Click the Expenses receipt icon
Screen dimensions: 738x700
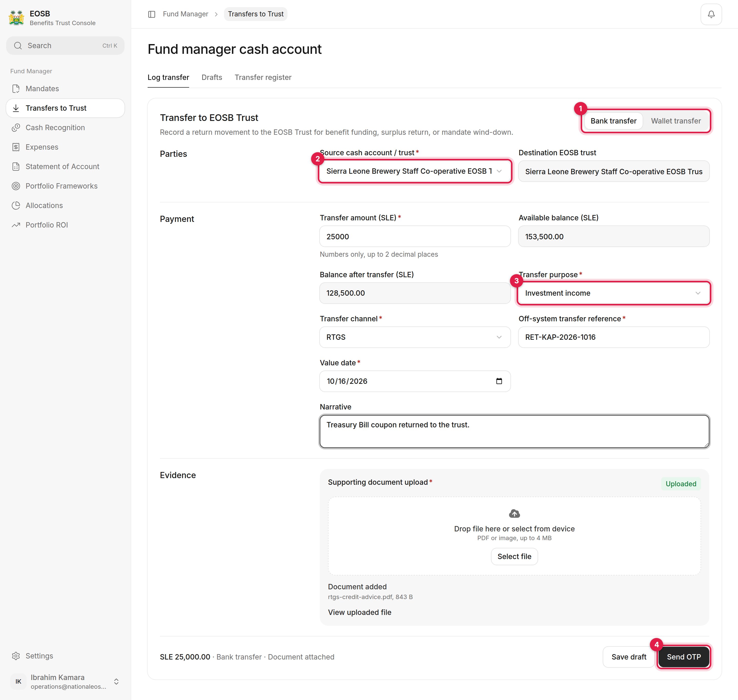click(x=16, y=147)
